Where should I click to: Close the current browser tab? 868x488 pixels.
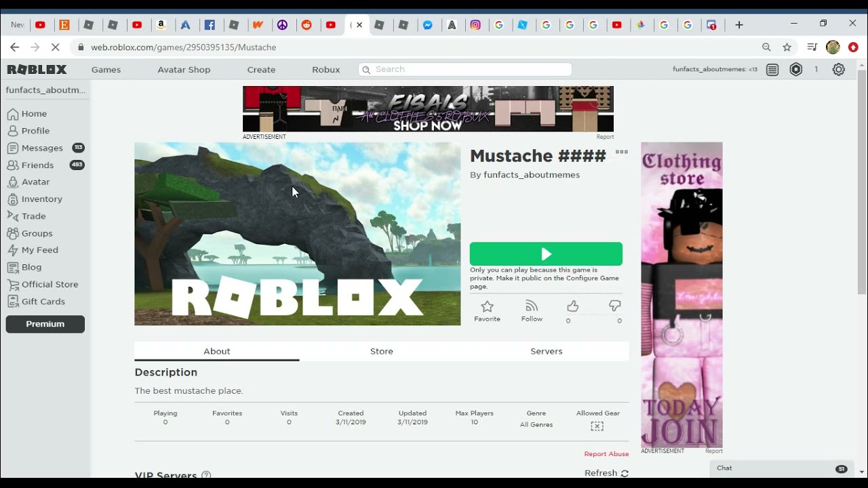click(359, 25)
